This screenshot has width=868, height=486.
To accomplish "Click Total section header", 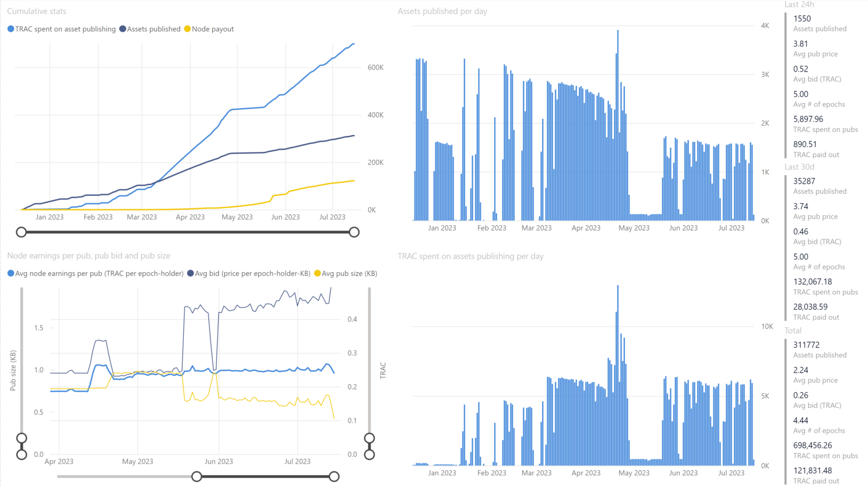I will [x=793, y=330].
